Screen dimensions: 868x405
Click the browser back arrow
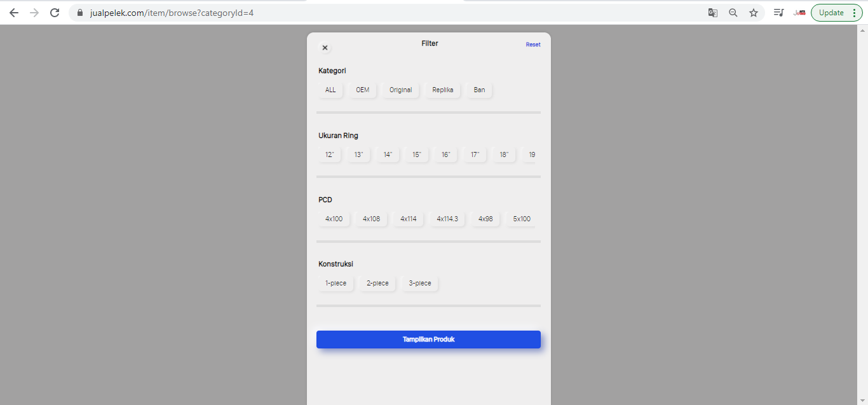pos(14,13)
